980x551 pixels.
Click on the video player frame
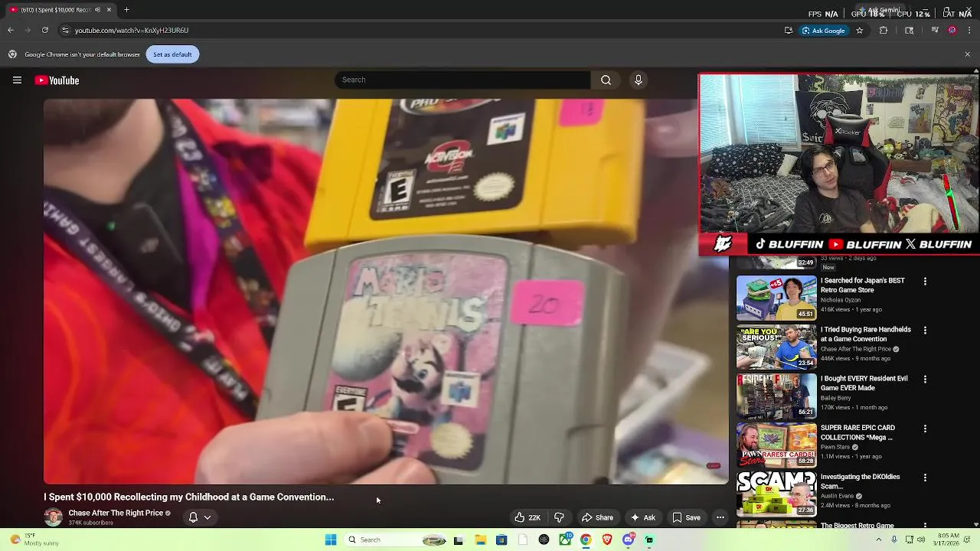[x=386, y=291]
